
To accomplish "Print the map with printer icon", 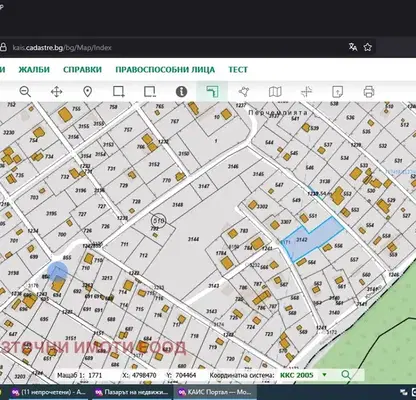I will coord(369,91).
